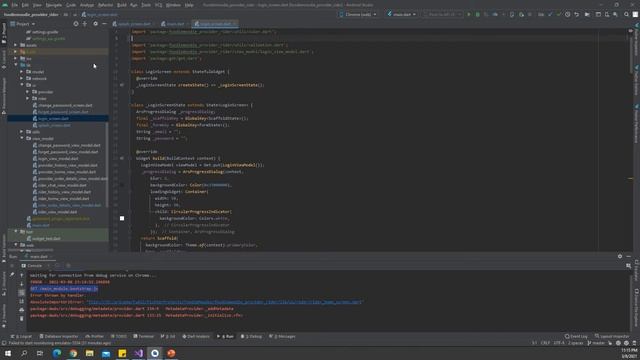640x360 pixels.
Task: Hide the Project panel with minus icon
Action: (x=104, y=24)
